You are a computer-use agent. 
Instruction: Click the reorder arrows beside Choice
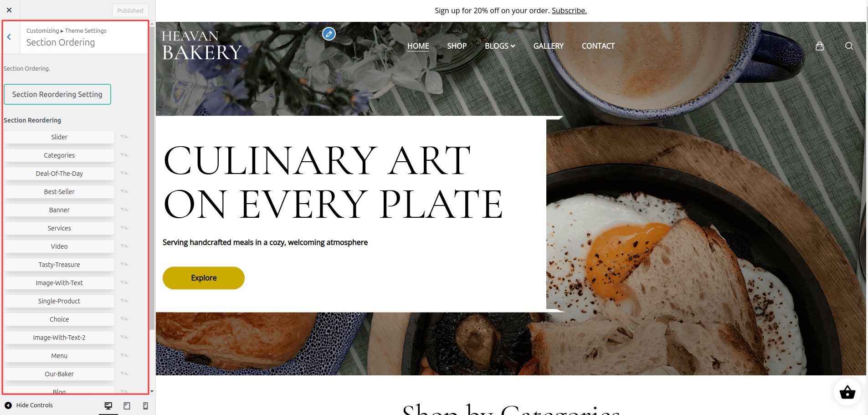[x=124, y=319]
